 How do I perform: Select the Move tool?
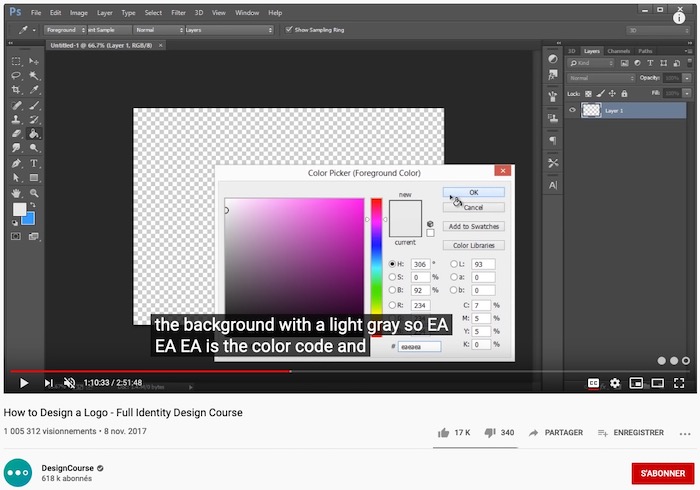(34, 61)
